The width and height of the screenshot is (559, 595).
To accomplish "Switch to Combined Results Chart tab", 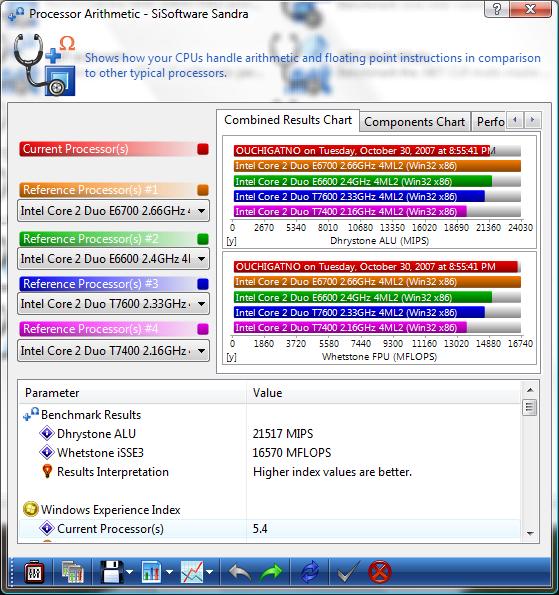I will 288,120.
